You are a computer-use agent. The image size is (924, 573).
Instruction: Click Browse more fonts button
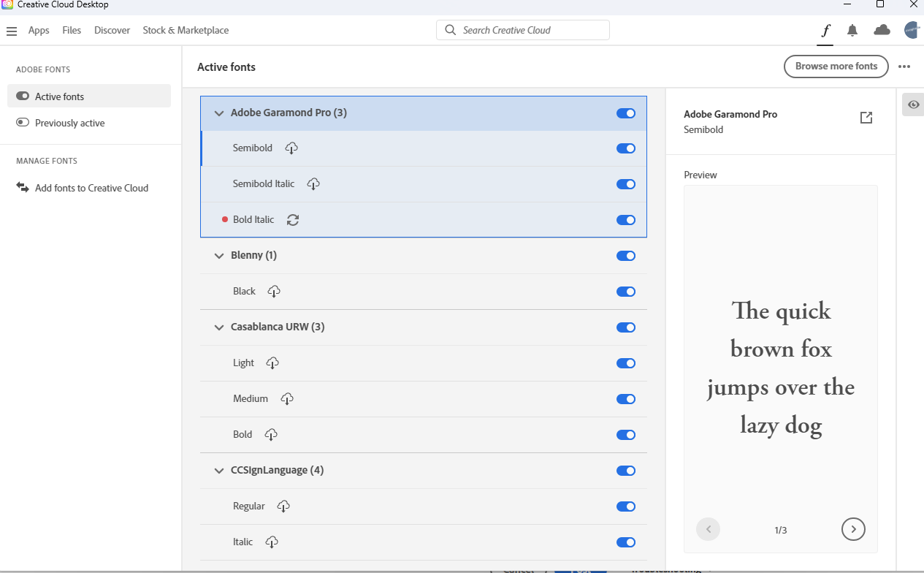pos(836,67)
